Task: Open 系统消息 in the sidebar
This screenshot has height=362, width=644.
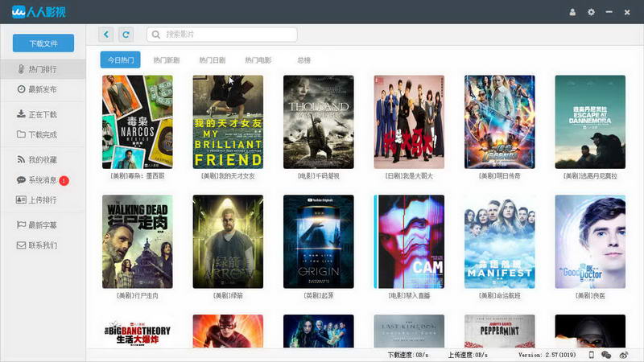Action: (x=43, y=179)
